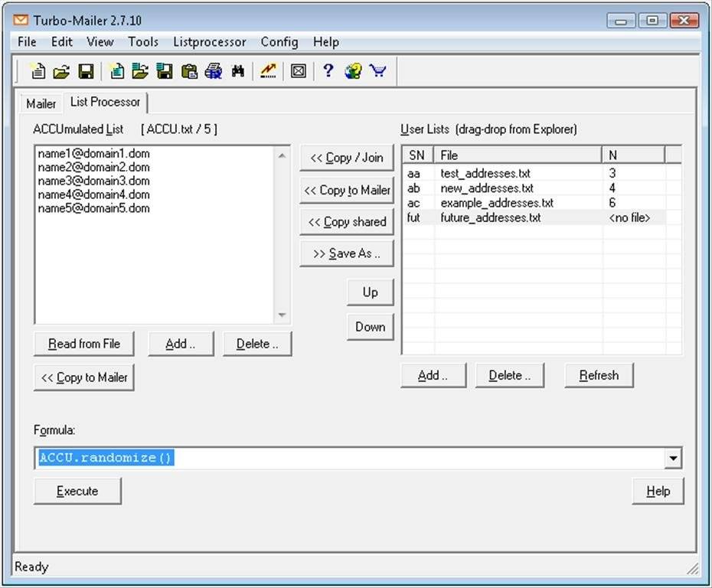Select name4@domain4.dom in the list
Image resolution: width=712 pixels, height=588 pixels.
[93, 194]
